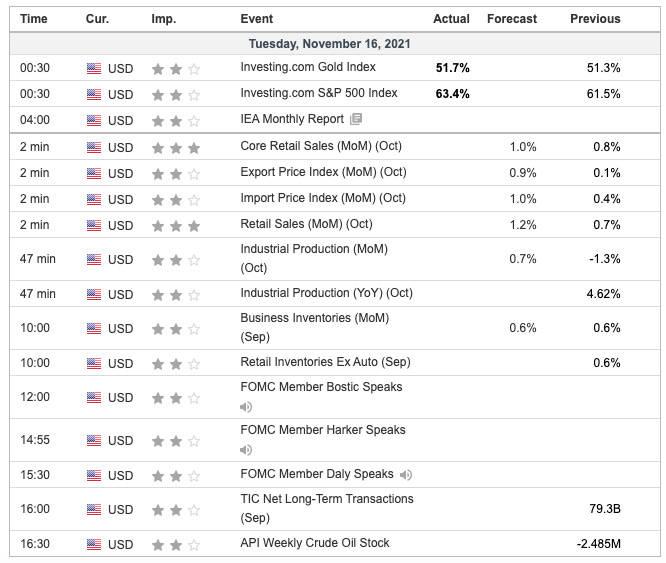Click previous value -1.3% for Industrial Production
The image size is (666, 563).
tap(605, 259)
